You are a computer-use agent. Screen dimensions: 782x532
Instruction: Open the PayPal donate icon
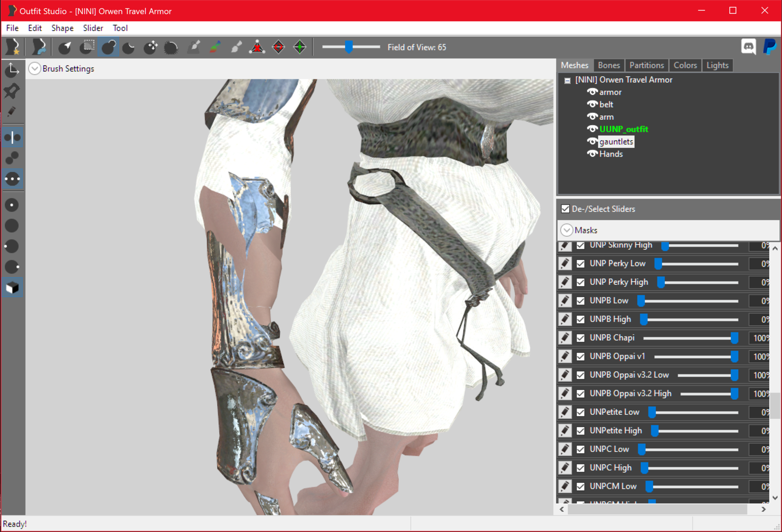click(770, 47)
